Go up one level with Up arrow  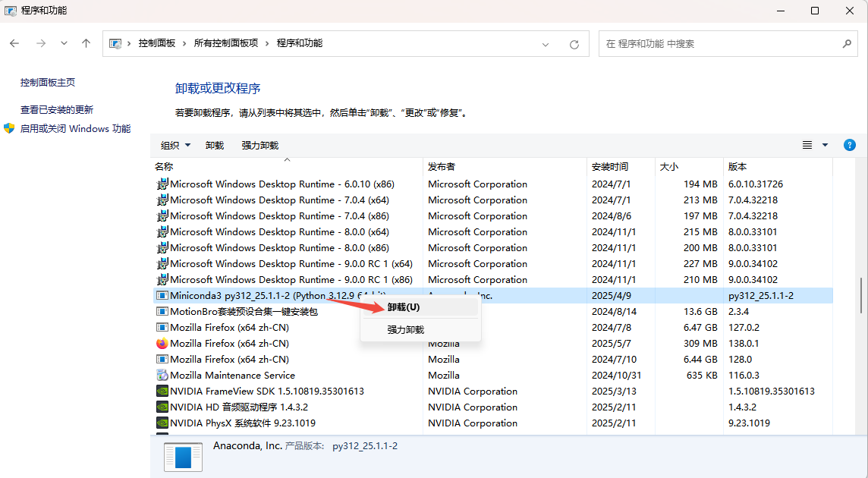86,43
